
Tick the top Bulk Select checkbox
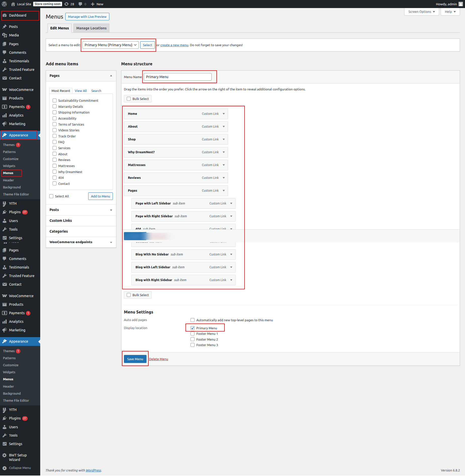click(x=129, y=99)
